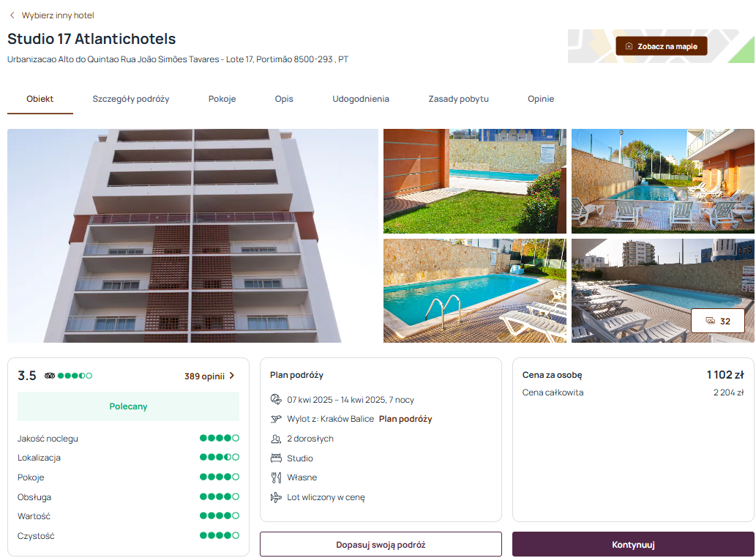
Task: Click the total price 2 204 zł
Action: (x=728, y=393)
